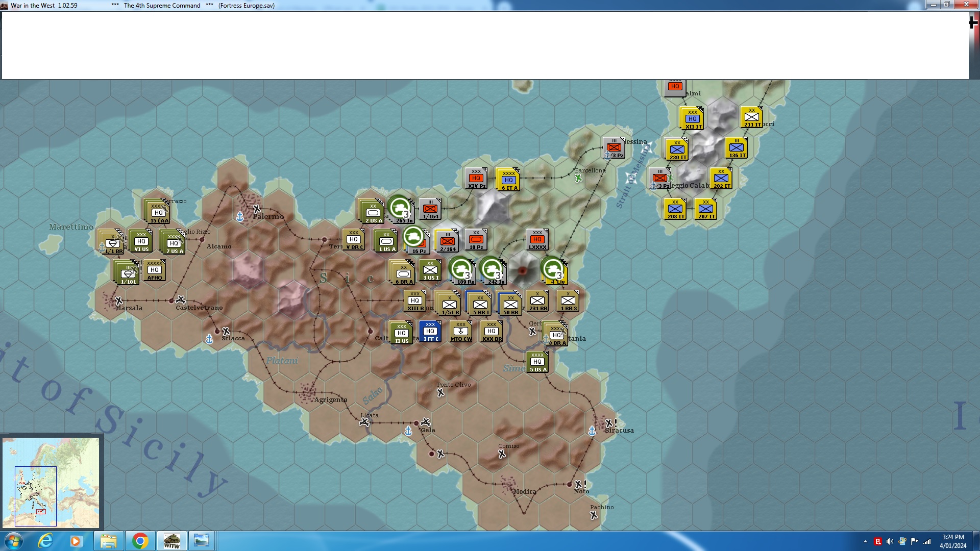The height and width of the screenshot is (551, 980).
Task: Select the AFHQ supreme headquarters counter
Action: click(x=154, y=269)
